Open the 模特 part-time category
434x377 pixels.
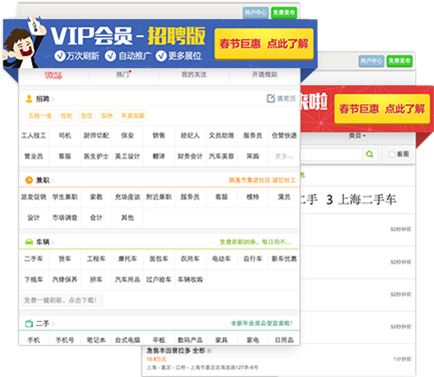[x=253, y=197]
